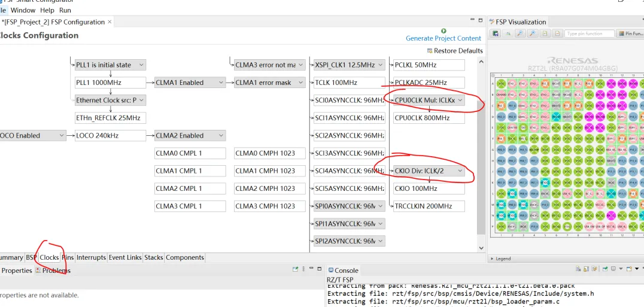The width and height of the screenshot is (644, 307).
Task: Open the Properties panel view menu dots
Action: pyautogui.click(x=304, y=269)
